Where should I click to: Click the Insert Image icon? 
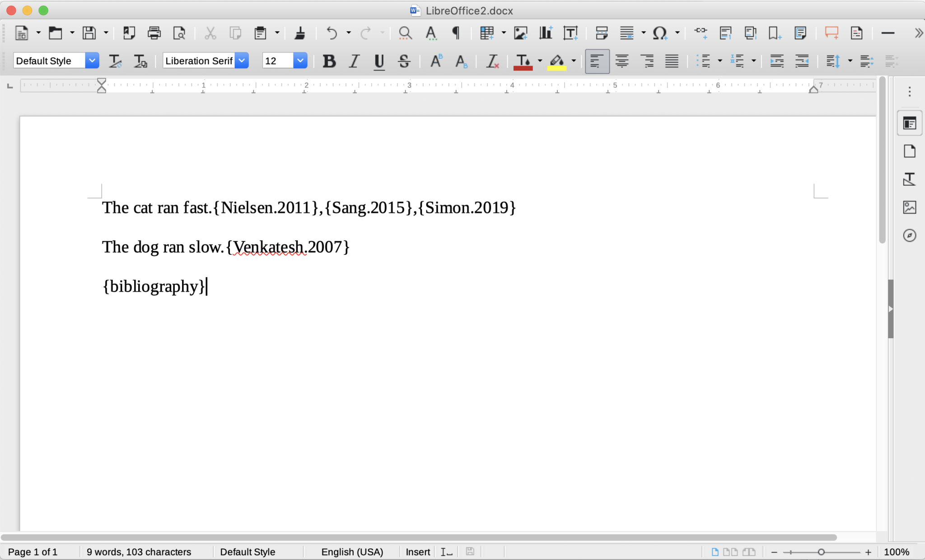click(x=521, y=33)
